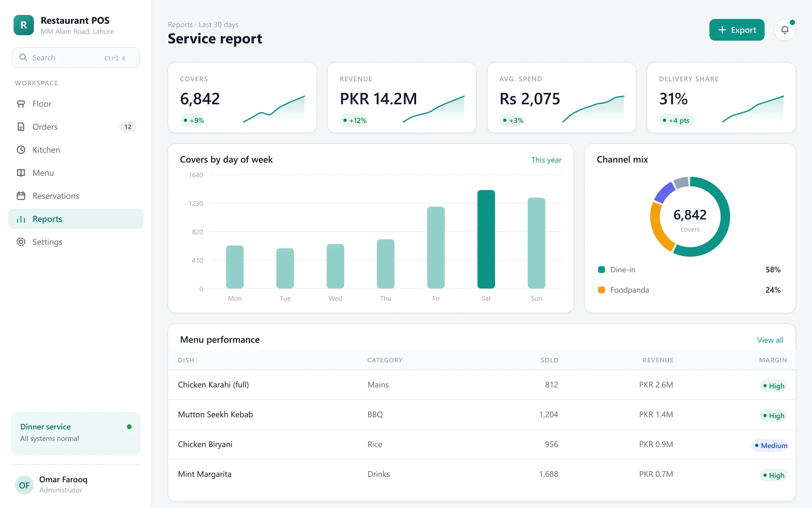Click the Mutton Seekh Kebab row
Viewport: 812px width, 508px height.
482,415
